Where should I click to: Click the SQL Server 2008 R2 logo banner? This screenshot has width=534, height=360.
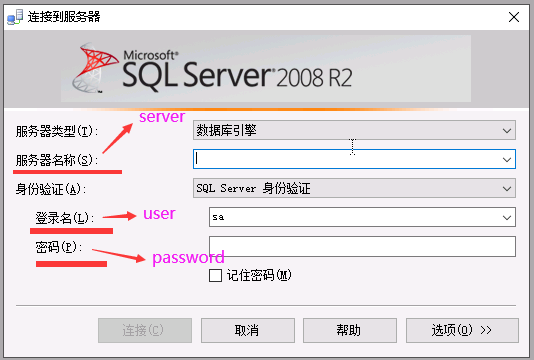(x=266, y=68)
